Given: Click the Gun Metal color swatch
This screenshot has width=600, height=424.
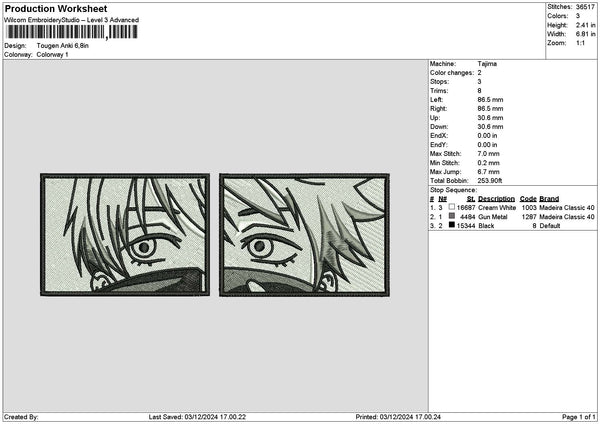Looking at the screenshot, I should tap(452, 216).
